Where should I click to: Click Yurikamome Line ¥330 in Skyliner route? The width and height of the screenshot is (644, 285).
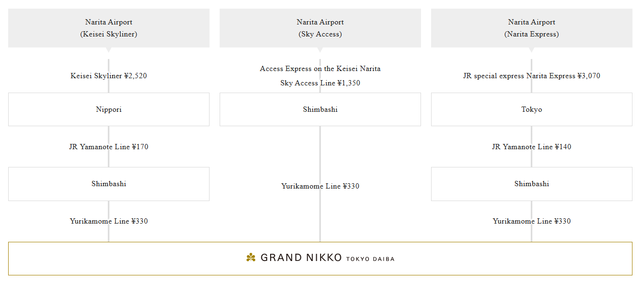(109, 221)
